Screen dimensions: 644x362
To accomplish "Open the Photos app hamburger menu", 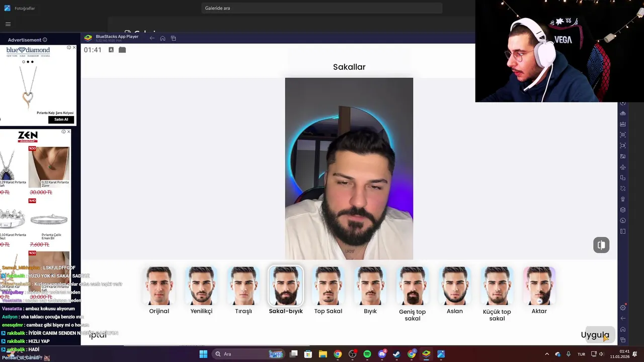I will (x=8, y=24).
